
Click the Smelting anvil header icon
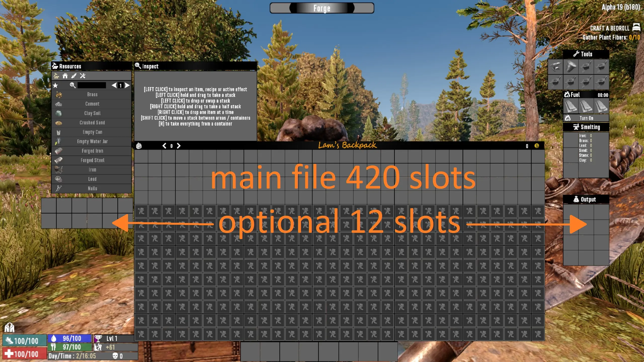576,127
